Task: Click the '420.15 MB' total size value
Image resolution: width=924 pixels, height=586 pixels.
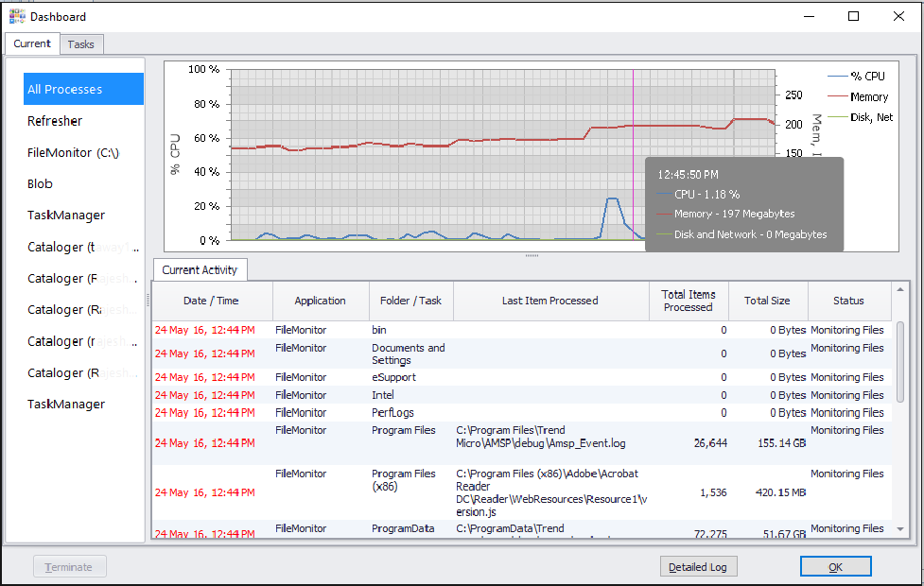Action: (x=781, y=492)
